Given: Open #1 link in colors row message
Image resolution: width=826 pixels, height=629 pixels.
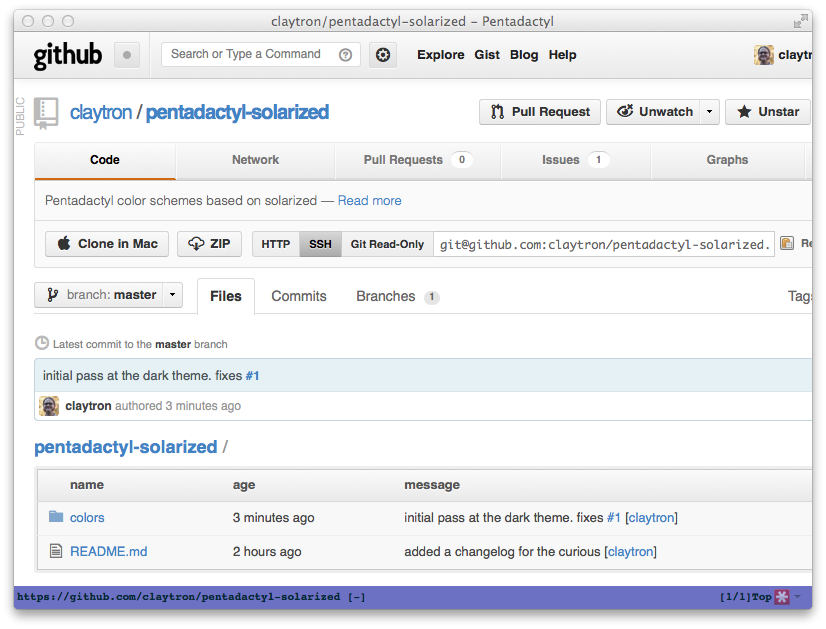Looking at the screenshot, I should pos(614,518).
